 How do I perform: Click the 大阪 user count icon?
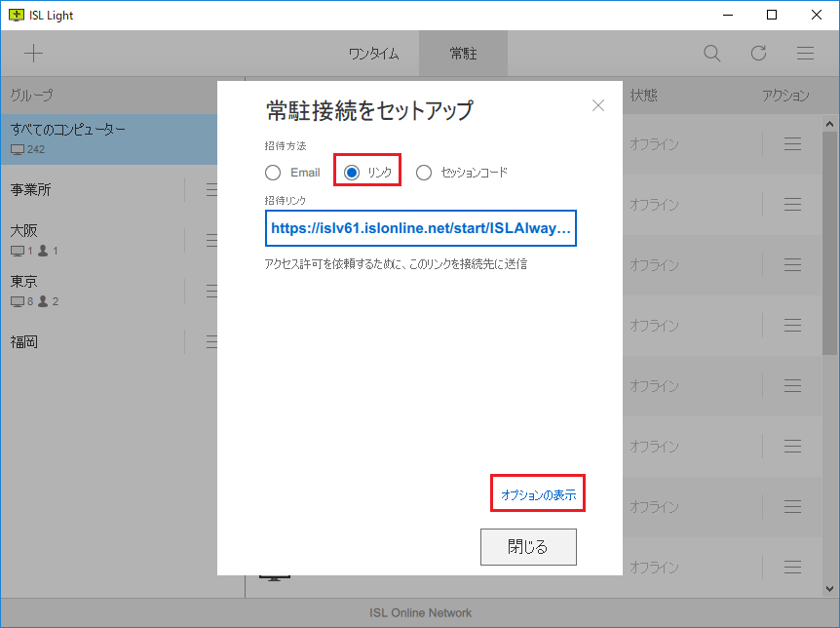coord(43,251)
